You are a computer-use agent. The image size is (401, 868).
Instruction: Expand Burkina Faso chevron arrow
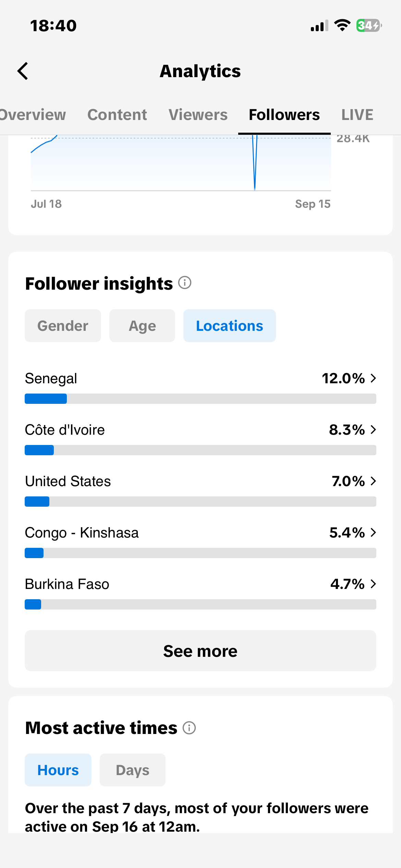373,584
